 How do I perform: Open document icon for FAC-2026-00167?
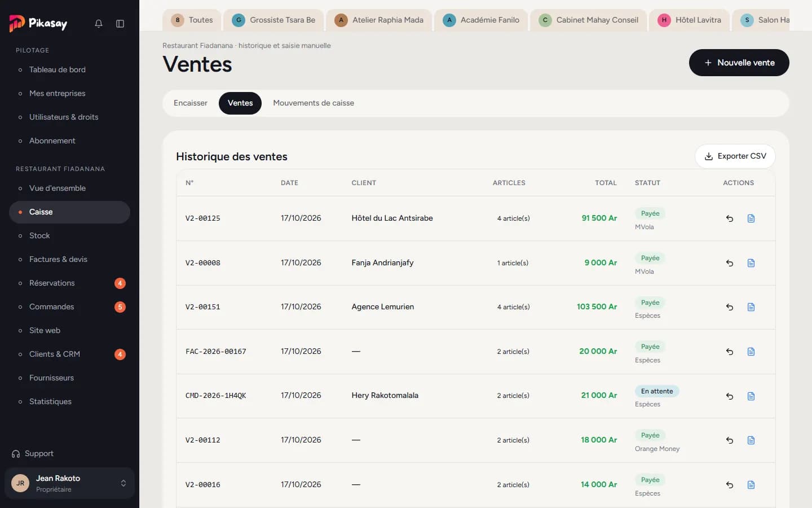(x=751, y=352)
